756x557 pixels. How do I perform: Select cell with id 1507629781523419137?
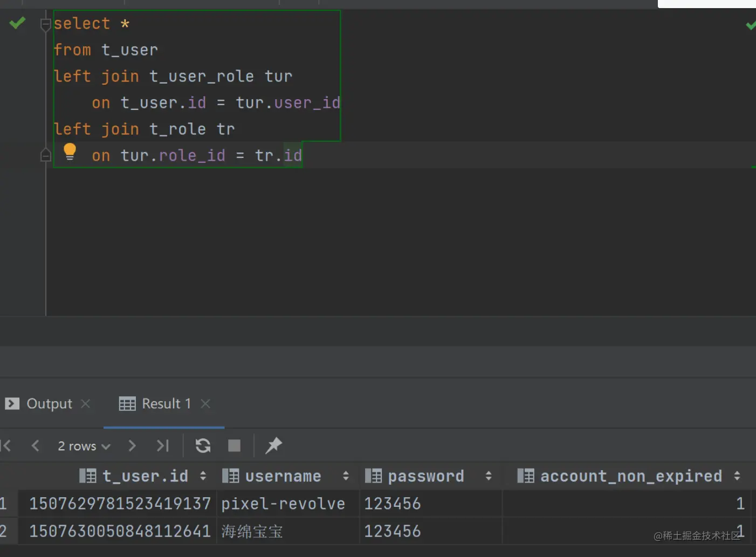tap(118, 504)
